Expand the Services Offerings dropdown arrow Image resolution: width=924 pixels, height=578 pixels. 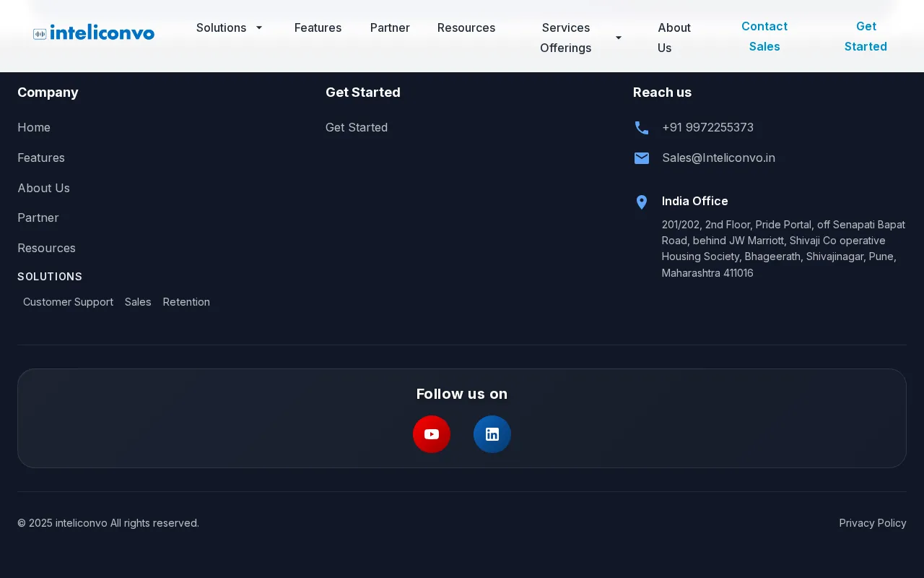point(619,38)
